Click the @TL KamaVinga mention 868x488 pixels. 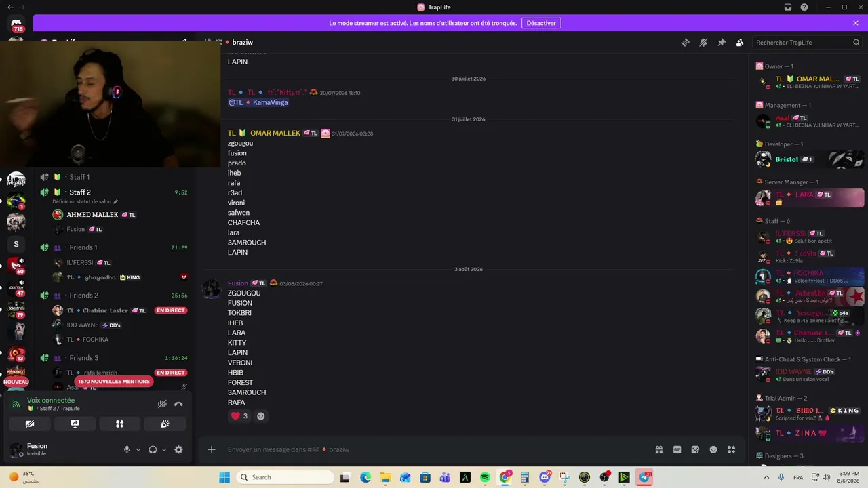(x=258, y=102)
